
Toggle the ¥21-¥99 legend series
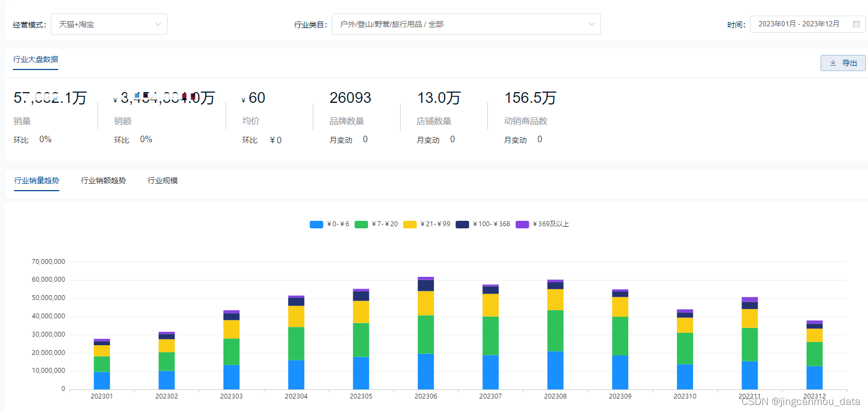click(x=427, y=224)
